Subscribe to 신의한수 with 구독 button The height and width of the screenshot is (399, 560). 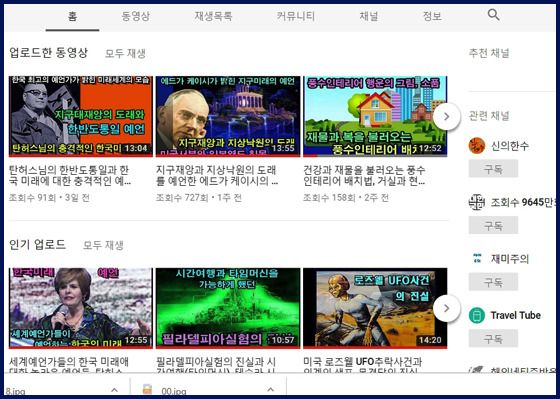pos(493,169)
